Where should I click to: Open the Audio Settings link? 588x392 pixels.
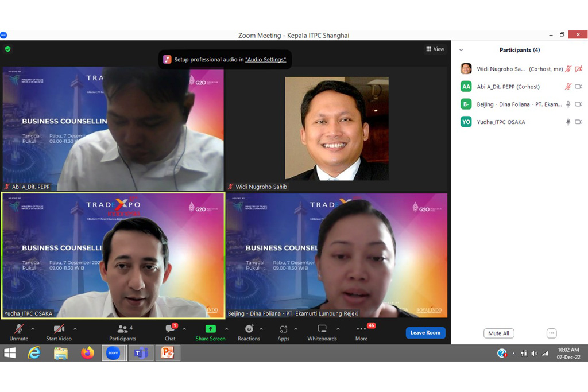(265, 60)
